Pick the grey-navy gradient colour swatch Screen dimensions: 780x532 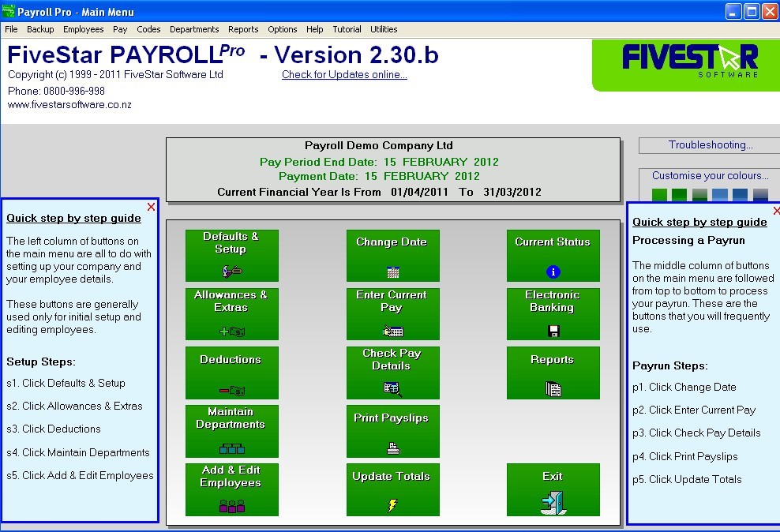coord(760,195)
